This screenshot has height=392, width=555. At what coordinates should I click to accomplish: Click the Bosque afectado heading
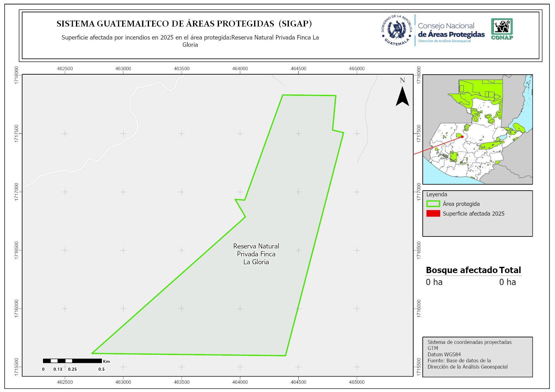click(461, 270)
